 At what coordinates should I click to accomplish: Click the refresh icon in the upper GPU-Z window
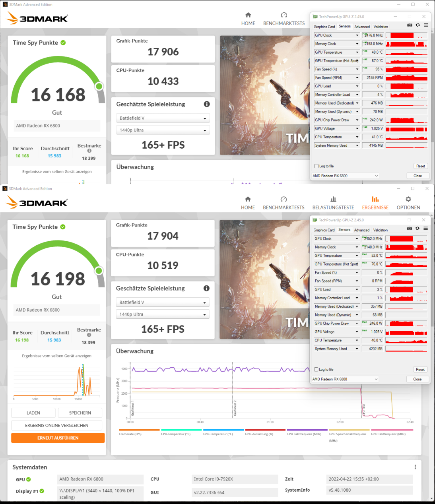(x=418, y=25)
